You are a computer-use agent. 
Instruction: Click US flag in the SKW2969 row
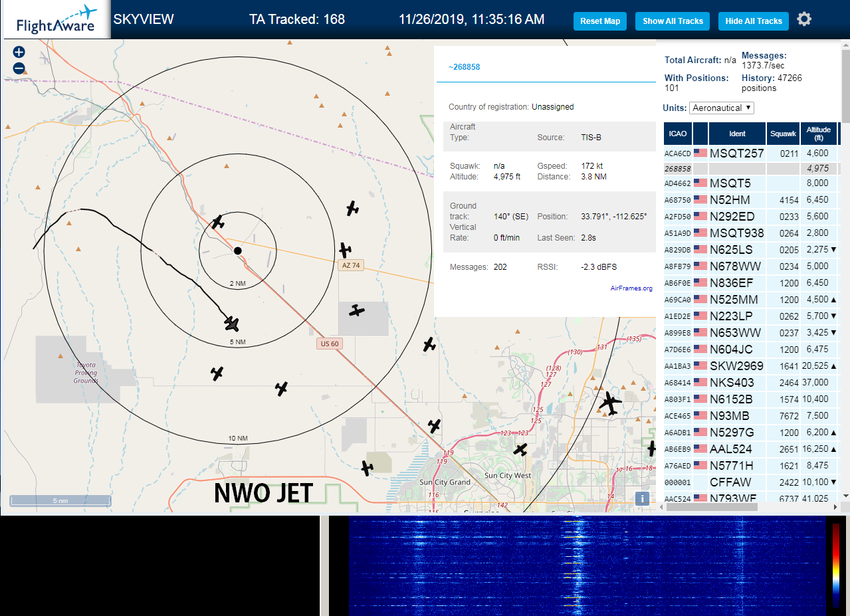pyautogui.click(x=700, y=366)
